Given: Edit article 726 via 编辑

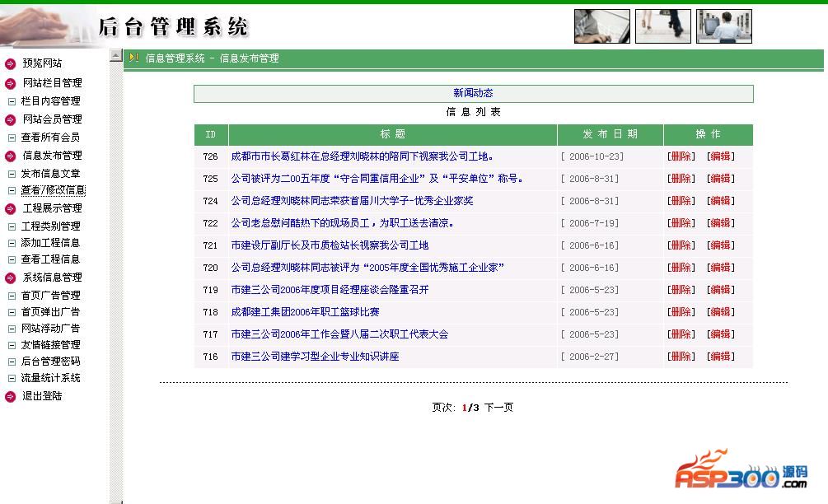Looking at the screenshot, I should (721, 156).
